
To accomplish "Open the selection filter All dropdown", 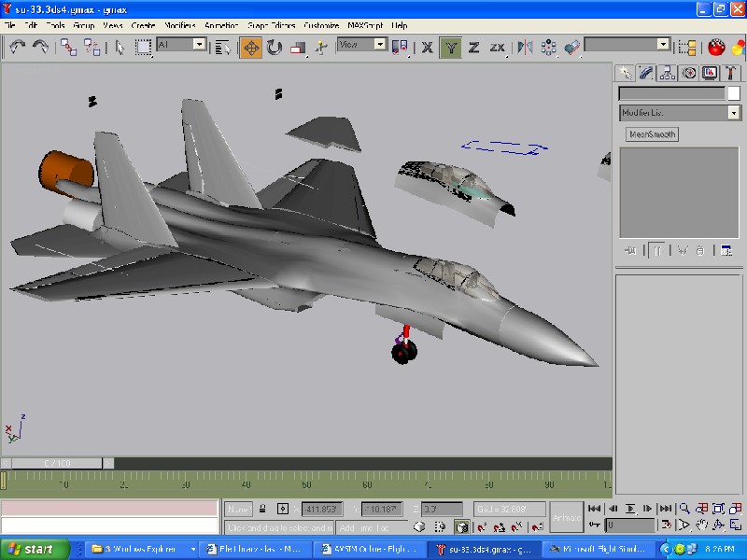I will click(x=180, y=44).
